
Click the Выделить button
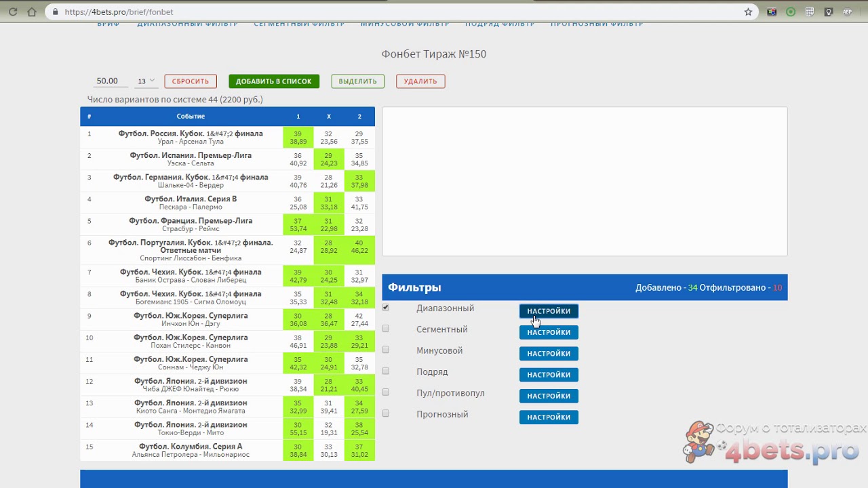coord(357,81)
